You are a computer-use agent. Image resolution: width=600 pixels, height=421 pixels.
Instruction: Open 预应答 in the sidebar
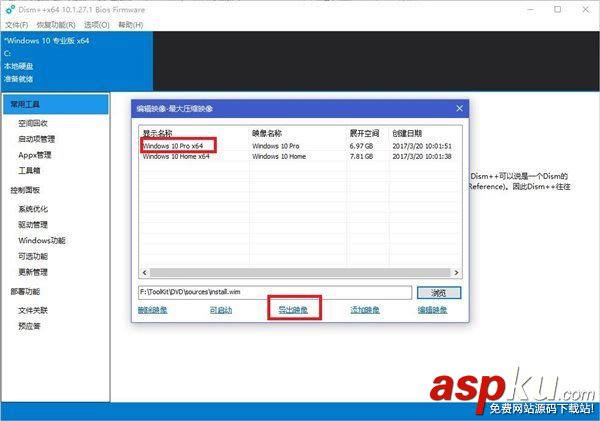29,326
